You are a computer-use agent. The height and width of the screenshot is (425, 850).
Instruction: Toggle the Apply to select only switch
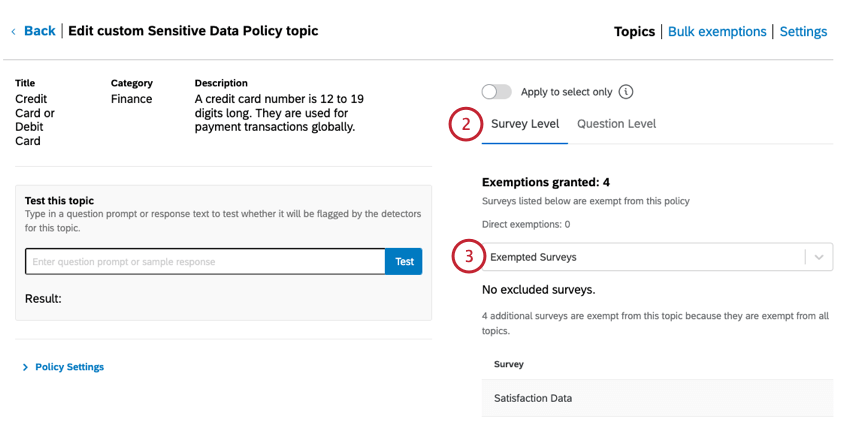(497, 92)
